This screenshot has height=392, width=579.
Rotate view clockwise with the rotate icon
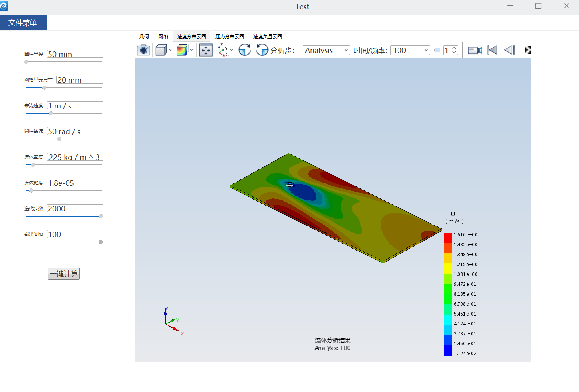(x=245, y=50)
